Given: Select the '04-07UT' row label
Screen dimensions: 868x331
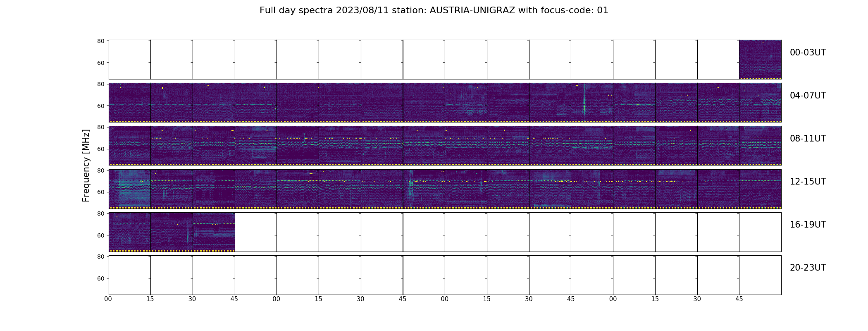Looking at the screenshot, I should [x=808, y=96].
